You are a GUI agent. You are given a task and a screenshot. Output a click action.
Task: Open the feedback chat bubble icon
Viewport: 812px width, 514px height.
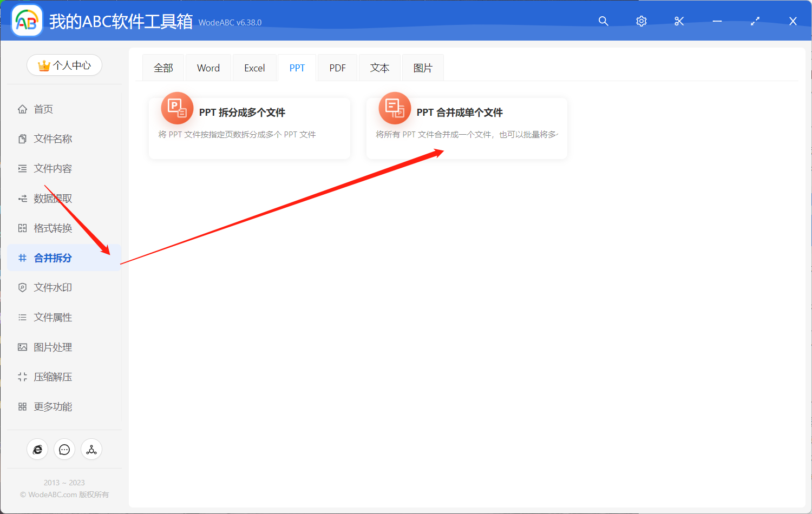tap(64, 449)
